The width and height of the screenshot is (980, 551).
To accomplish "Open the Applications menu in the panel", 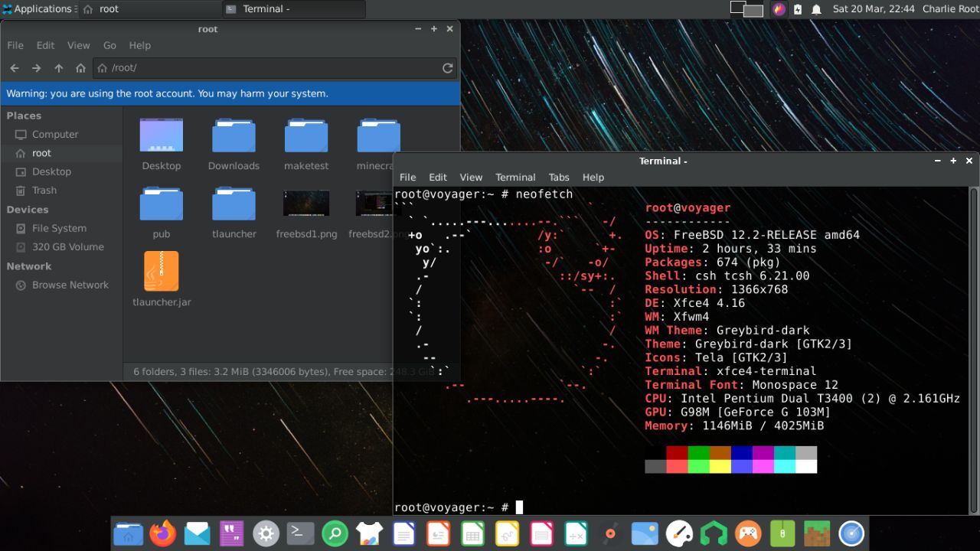I will coord(38,9).
